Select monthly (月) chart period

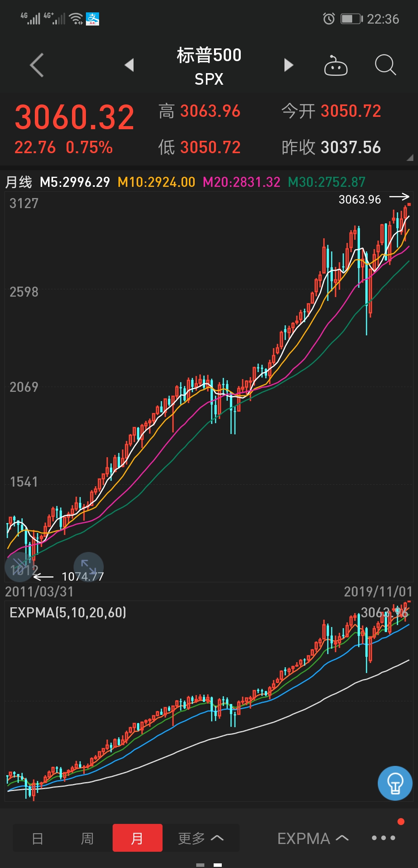[137, 838]
